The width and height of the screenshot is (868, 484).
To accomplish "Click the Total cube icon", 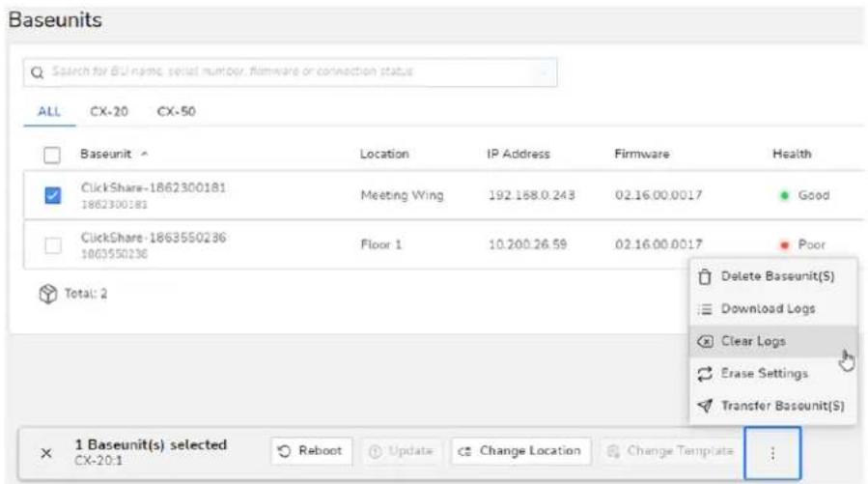I will click(x=48, y=294).
